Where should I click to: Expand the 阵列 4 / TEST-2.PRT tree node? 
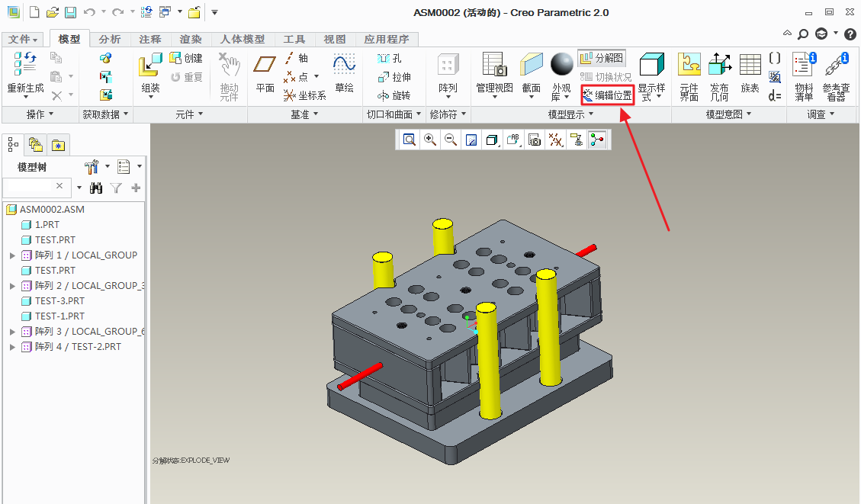[12, 347]
